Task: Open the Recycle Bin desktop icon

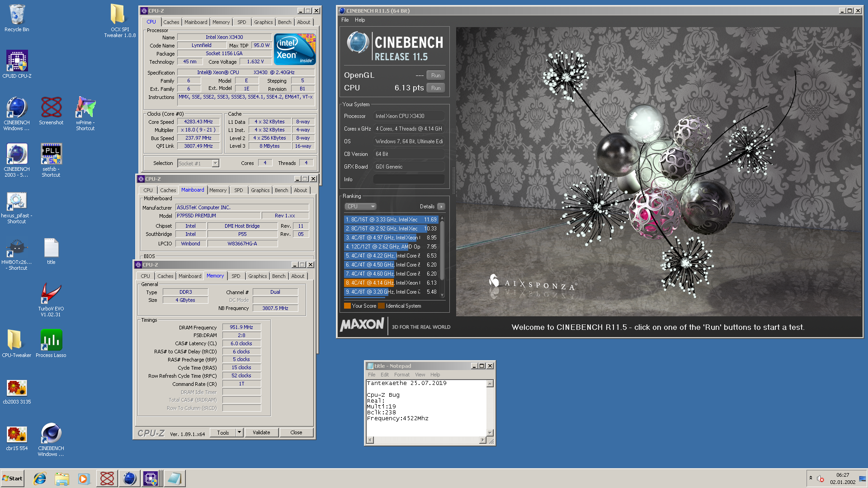Action: [x=17, y=18]
